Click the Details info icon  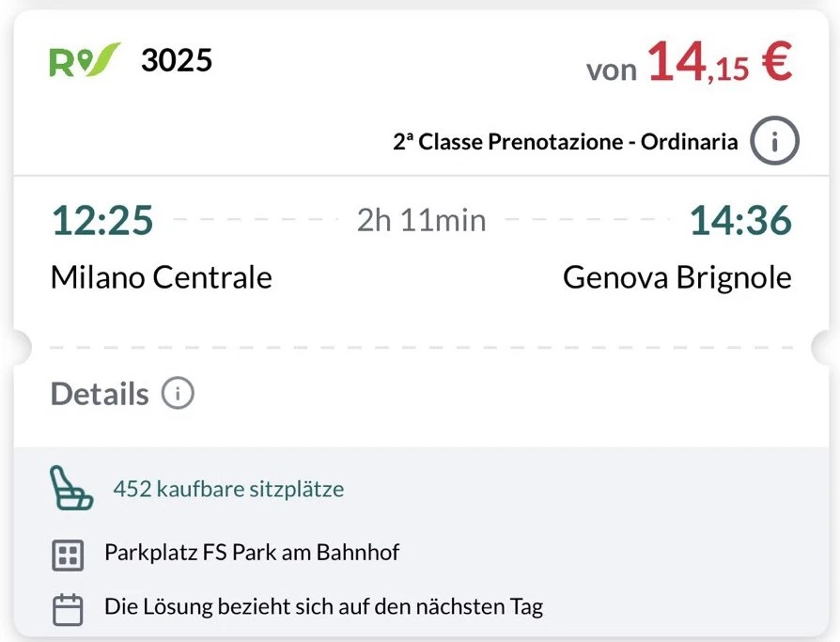pyautogui.click(x=179, y=394)
